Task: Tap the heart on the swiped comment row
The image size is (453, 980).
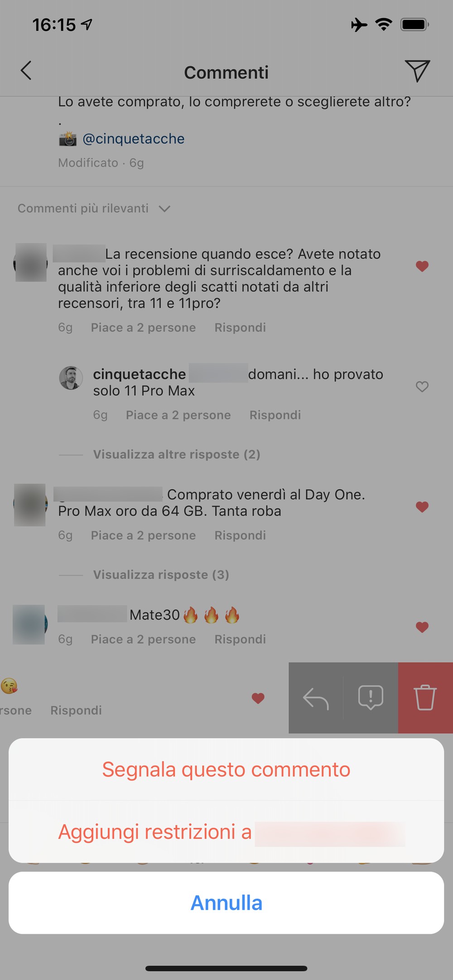Action: 258,698
